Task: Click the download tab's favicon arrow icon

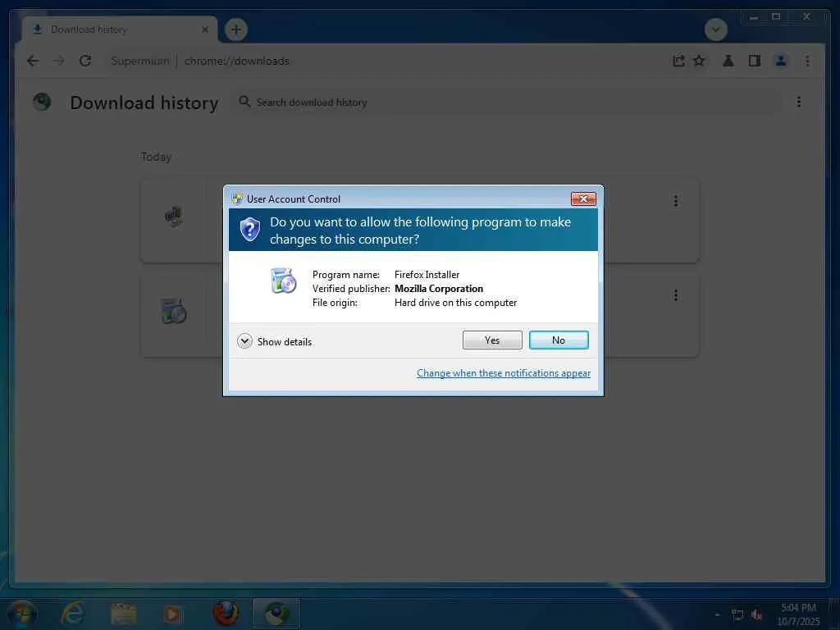Action: pos(38,29)
